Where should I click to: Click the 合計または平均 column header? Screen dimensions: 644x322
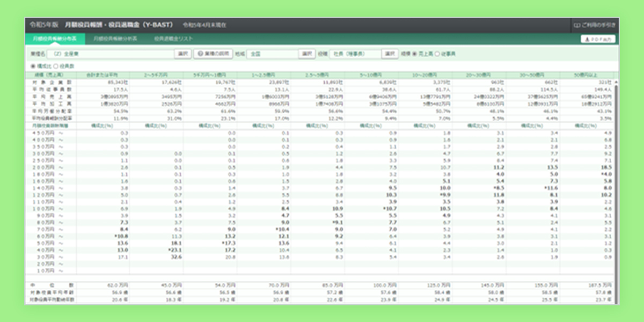click(103, 75)
